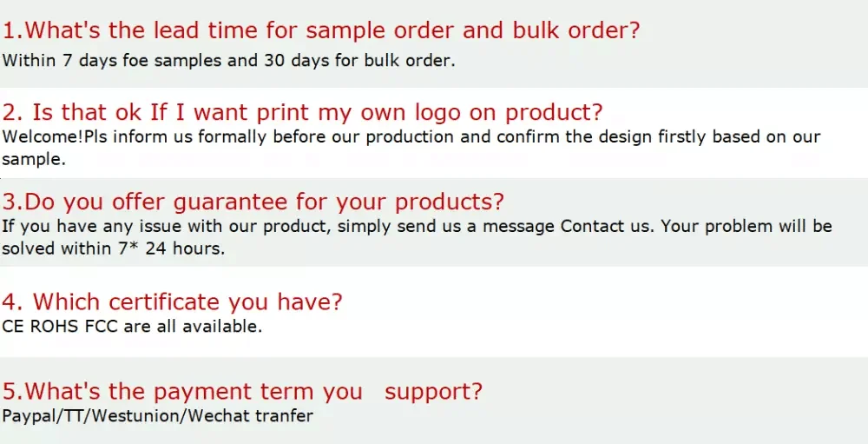
Task: Click the Paypal/TT/Westunion payment answer
Action: pos(157,415)
